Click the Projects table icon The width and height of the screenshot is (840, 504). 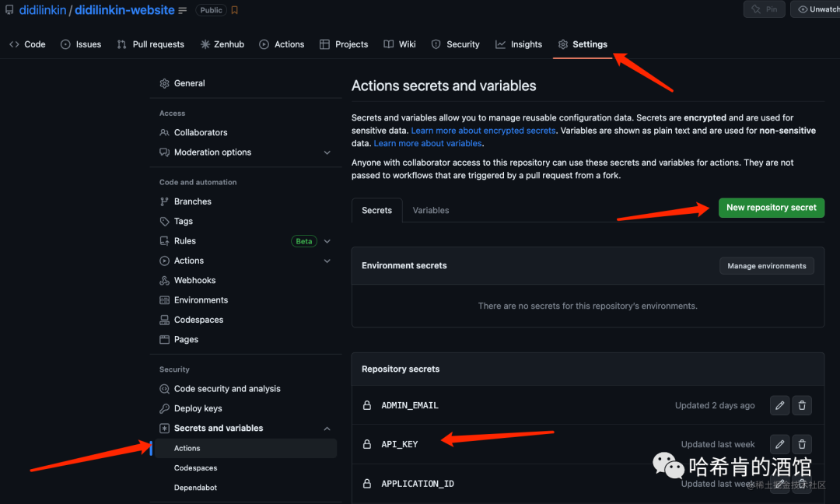point(324,44)
